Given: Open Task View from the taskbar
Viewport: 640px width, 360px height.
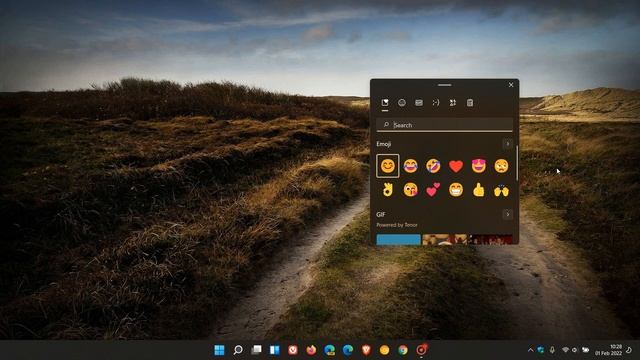Looking at the screenshot, I should (x=256, y=350).
